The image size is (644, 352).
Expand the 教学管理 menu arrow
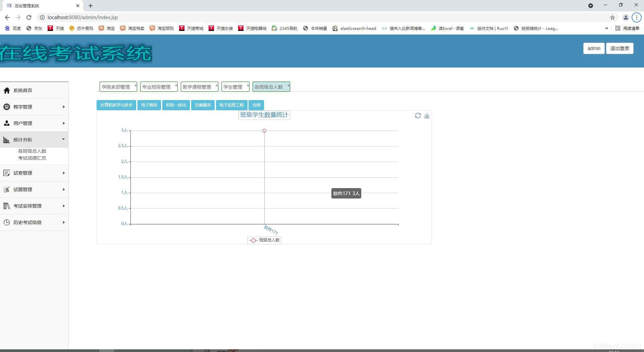click(64, 106)
